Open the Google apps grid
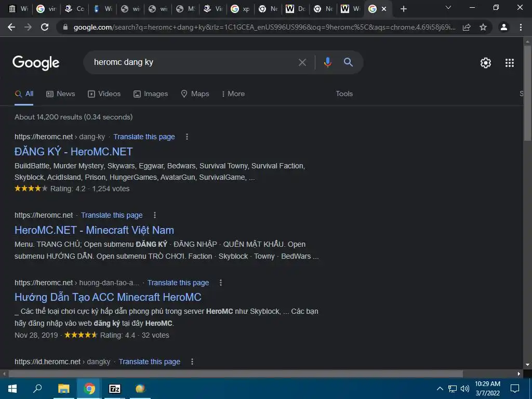The image size is (532, 399). (x=510, y=63)
